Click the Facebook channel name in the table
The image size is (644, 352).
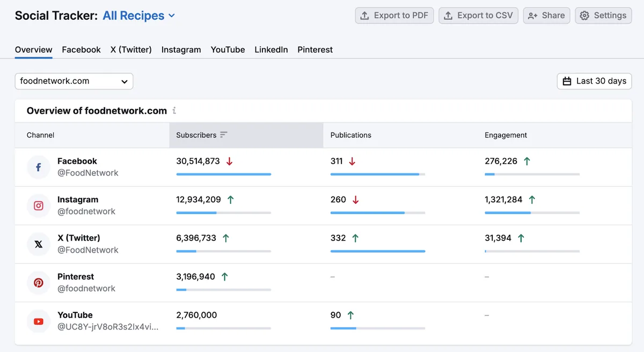77,161
